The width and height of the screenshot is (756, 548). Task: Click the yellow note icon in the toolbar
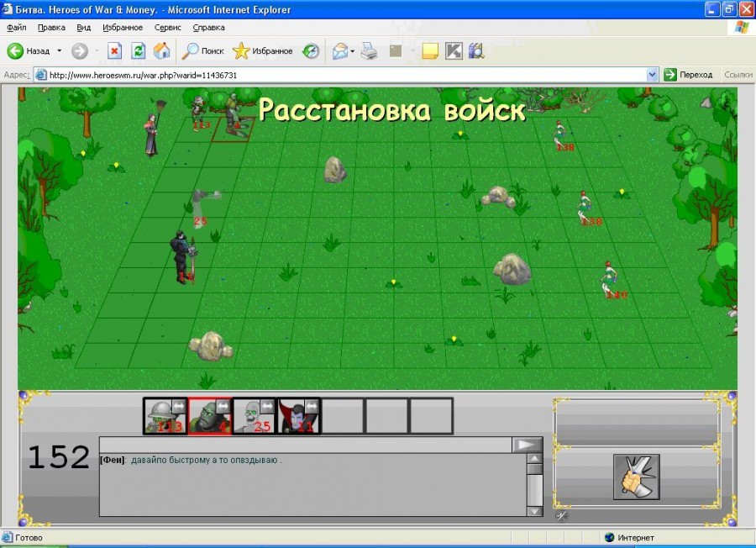[430, 51]
